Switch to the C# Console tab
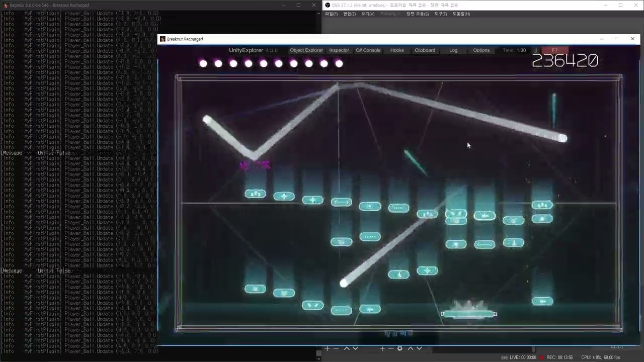The width and height of the screenshot is (644, 362). (x=368, y=50)
